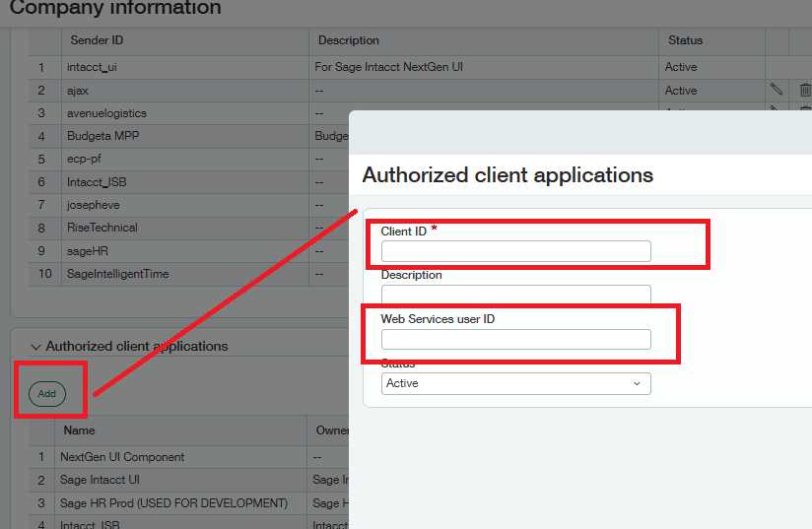Click the Authorized client applications dialog title
Image resolution: width=812 pixels, height=529 pixels.
click(x=507, y=175)
